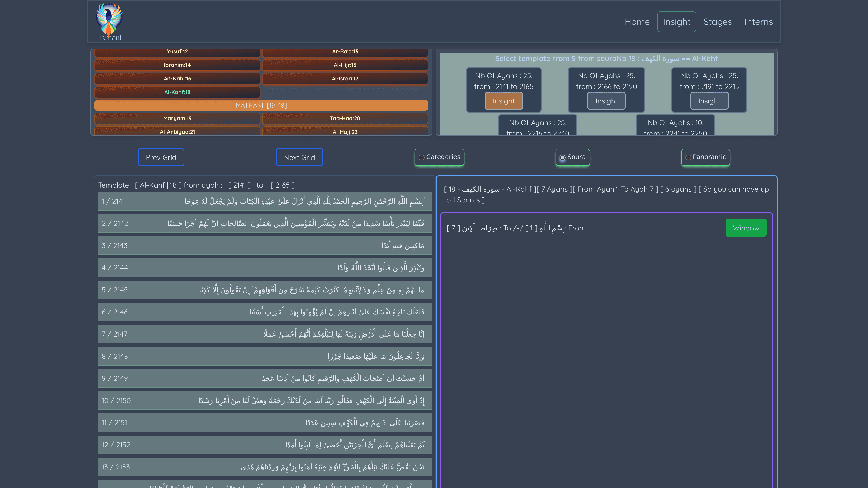Go to the Home page
This screenshot has height=488, width=868.
(637, 22)
